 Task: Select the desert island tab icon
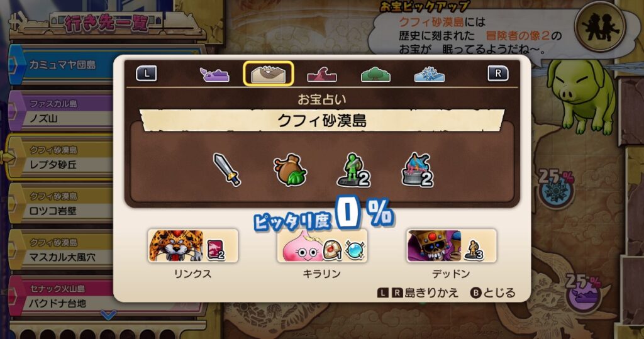[x=268, y=74]
